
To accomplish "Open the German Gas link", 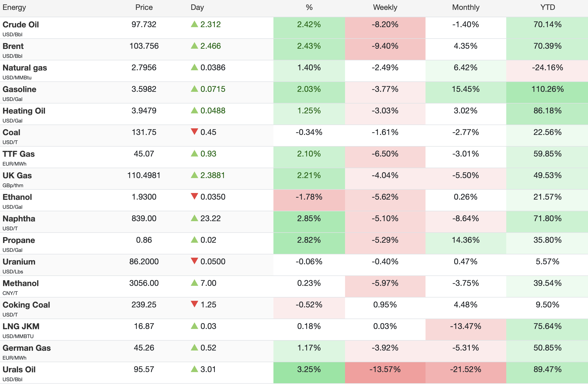I will pos(27,348).
